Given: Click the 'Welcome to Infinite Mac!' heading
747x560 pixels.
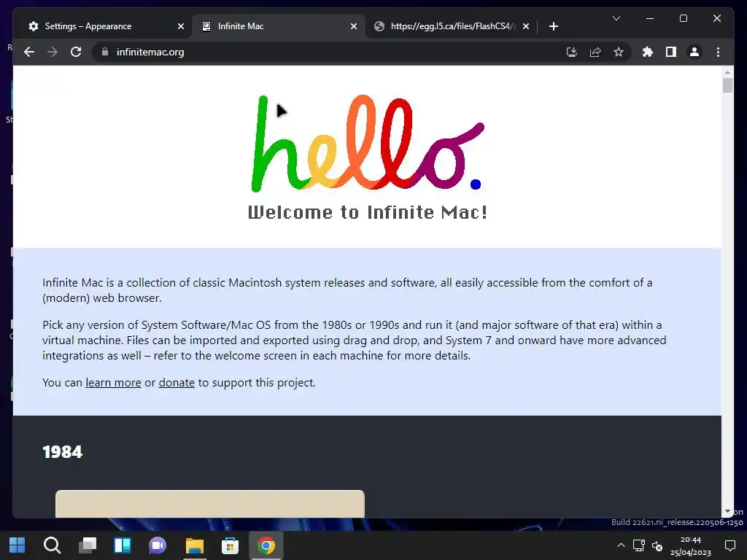Looking at the screenshot, I should [368, 212].
